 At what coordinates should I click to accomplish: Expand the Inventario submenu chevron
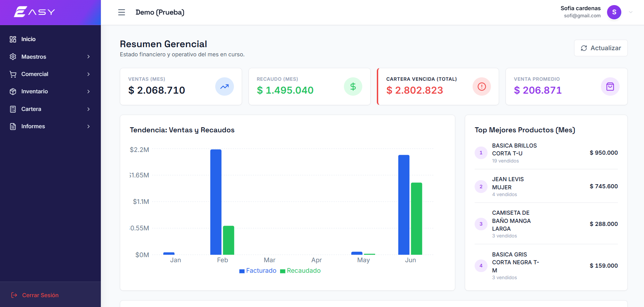point(89,92)
